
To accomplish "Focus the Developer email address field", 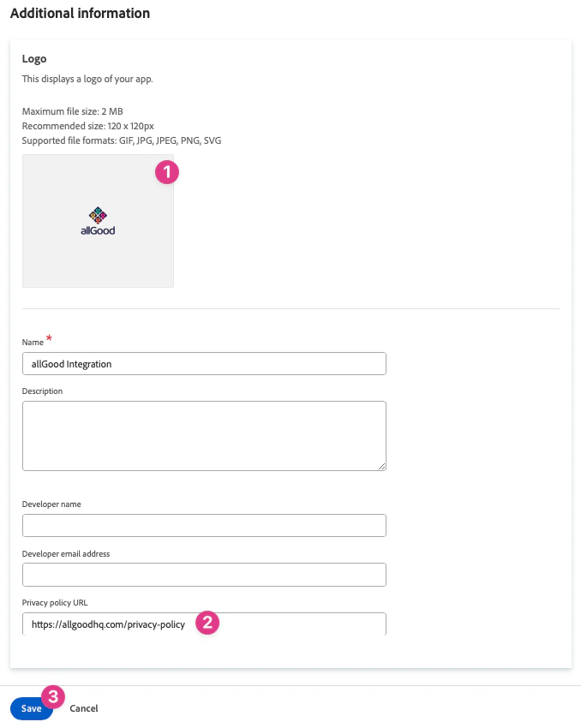I will (203, 574).
